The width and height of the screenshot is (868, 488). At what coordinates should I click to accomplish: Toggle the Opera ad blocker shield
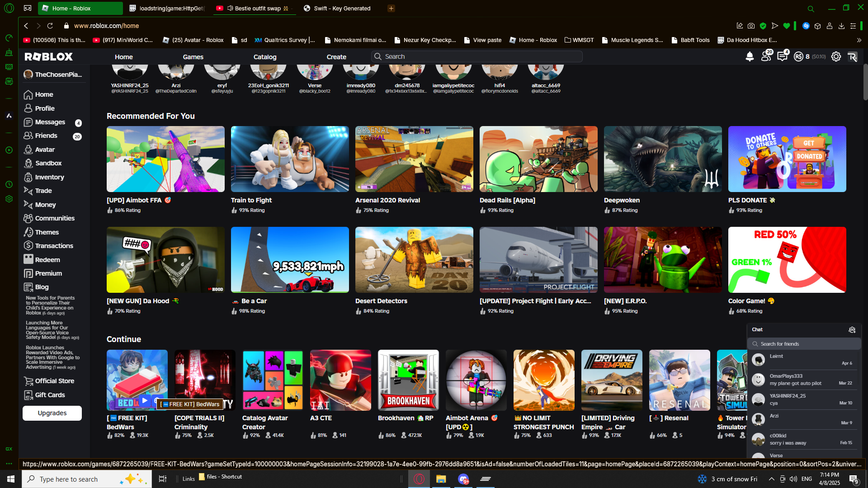click(x=763, y=26)
